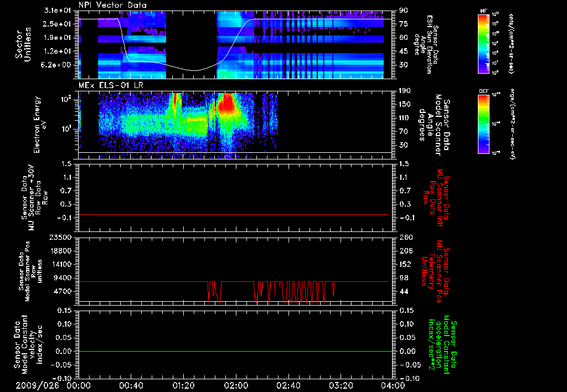Click the 150 scanner angle tick label

click(405, 105)
